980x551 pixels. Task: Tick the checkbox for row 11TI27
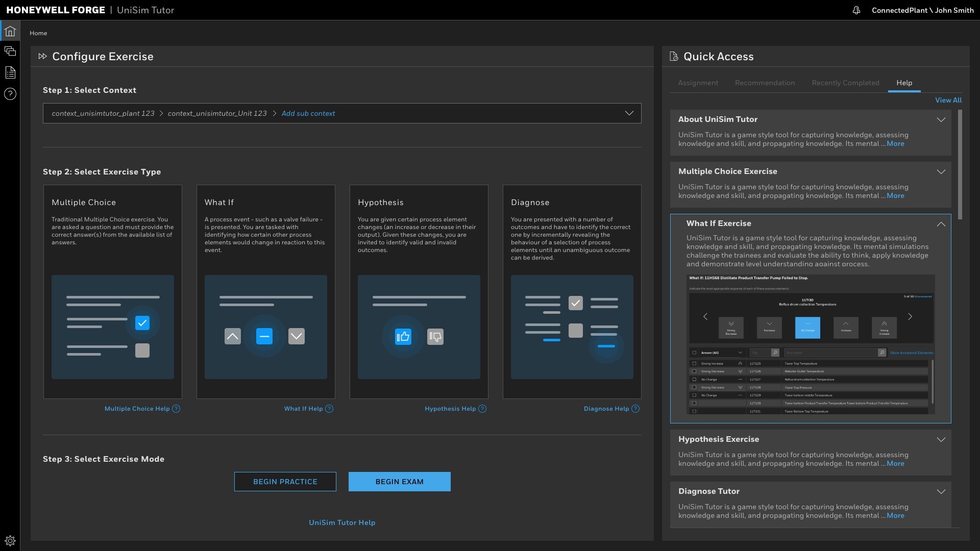point(694,380)
